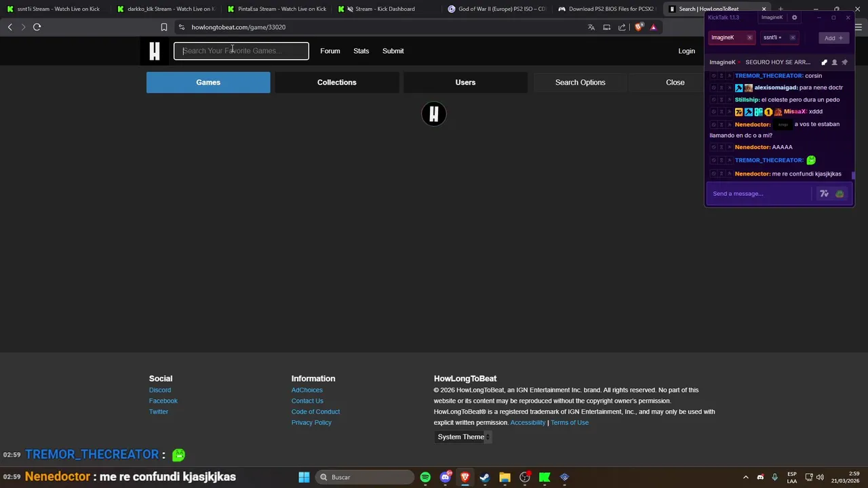Viewport: 868px width, 488px height.
Task: Open the 7TV emote picker in KickTalk
Action: tap(825, 194)
